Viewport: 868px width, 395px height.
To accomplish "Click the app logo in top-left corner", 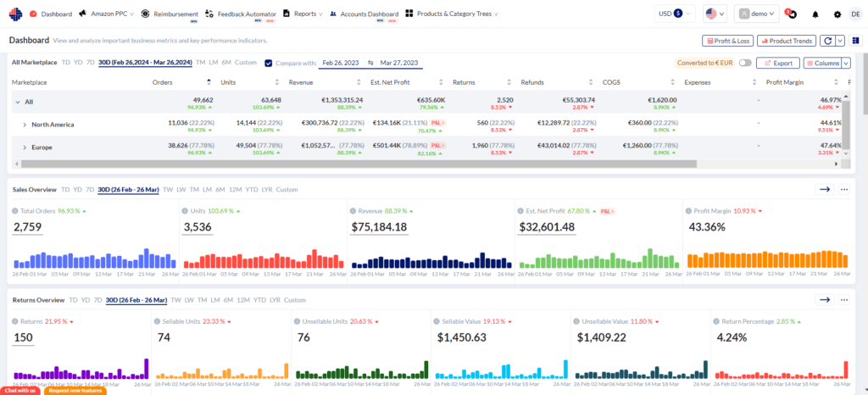I will [x=15, y=14].
